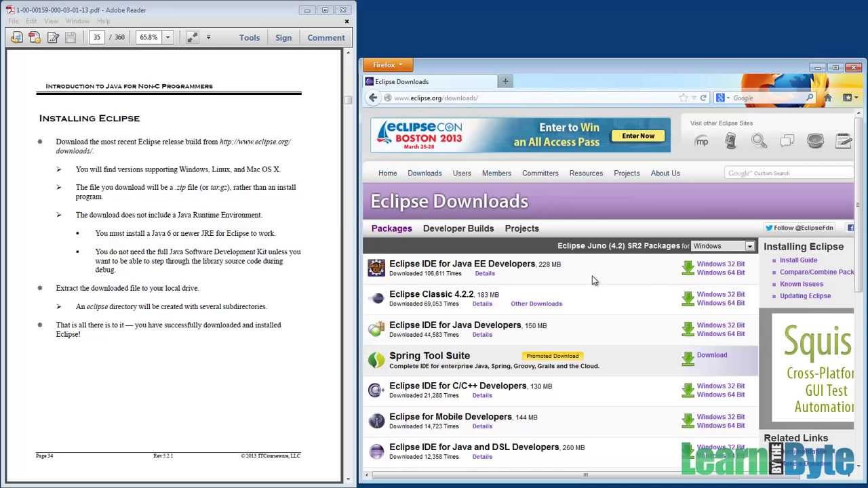Click the Follow @EclipseFdn button

pyautogui.click(x=800, y=228)
